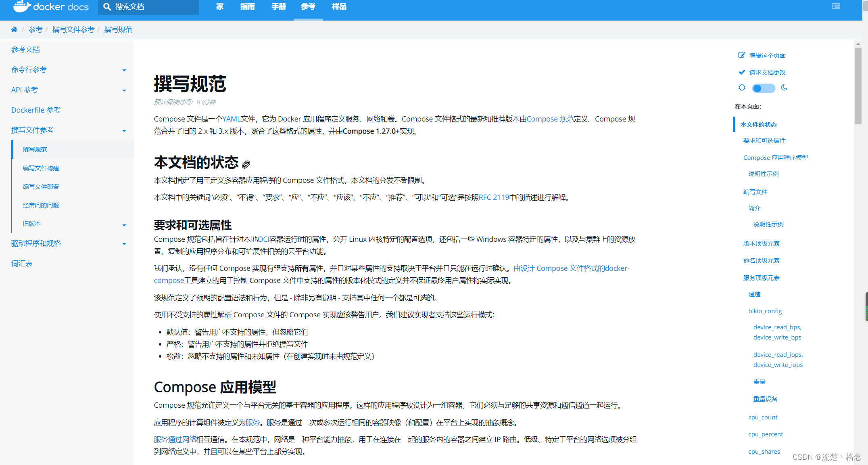This screenshot has width=868, height=465.
Task: Open 编写文件构建 sidebar item
Action: [41, 168]
